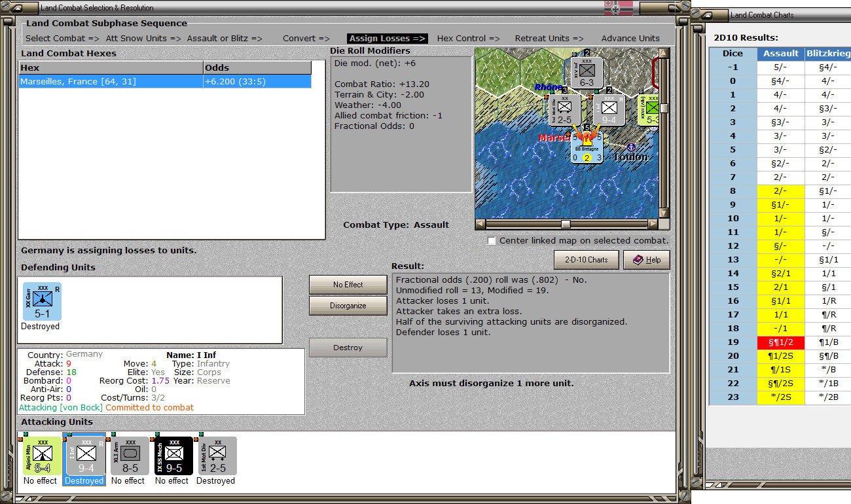Viewport: 851px width, 504px height.
Task: Click the Destroy button
Action: coord(348,348)
